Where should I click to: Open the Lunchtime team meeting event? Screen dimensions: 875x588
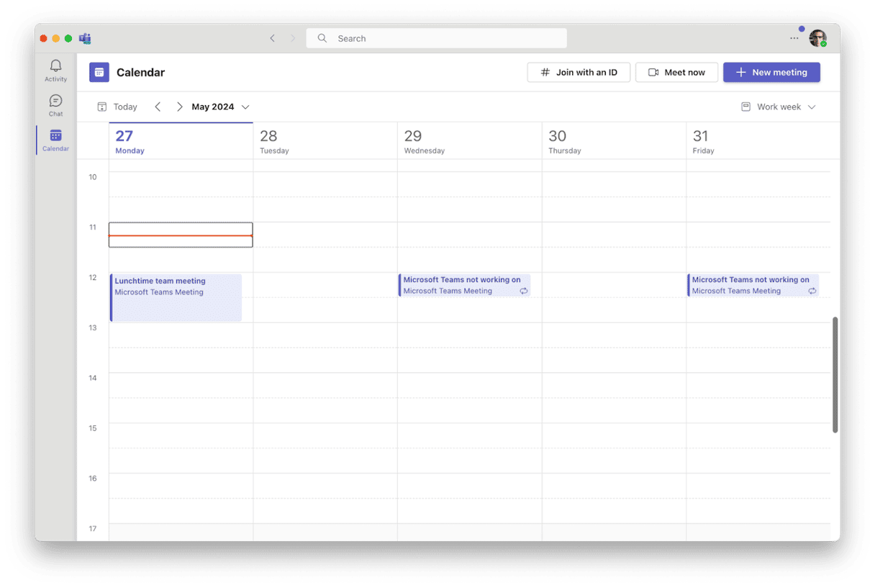[x=176, y=297]
